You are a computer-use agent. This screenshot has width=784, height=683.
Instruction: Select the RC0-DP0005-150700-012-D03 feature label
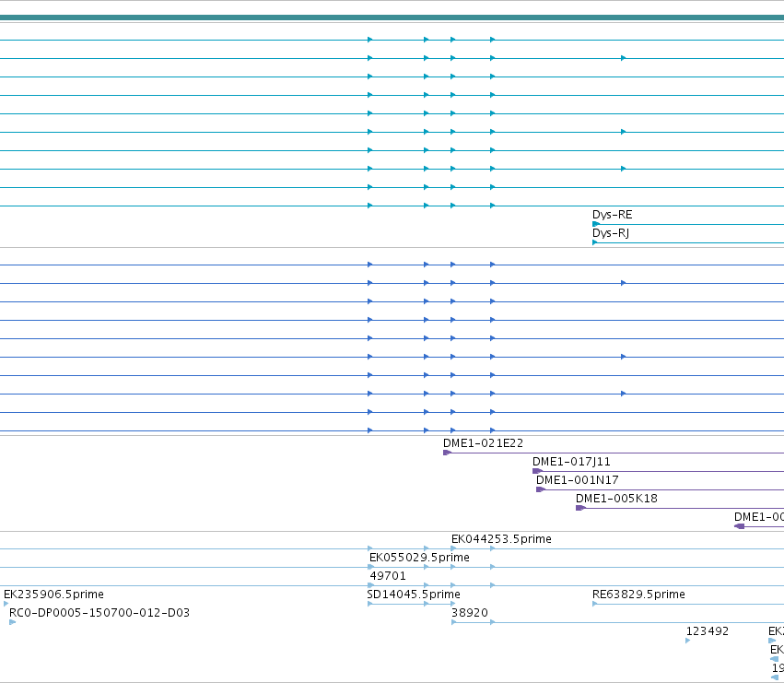coord(99,613)
